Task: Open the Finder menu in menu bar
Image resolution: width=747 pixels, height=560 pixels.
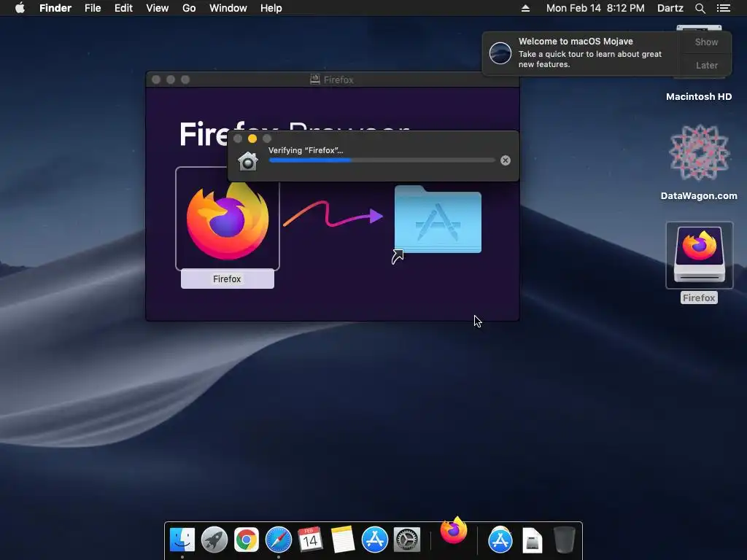Action: pos(55,8)
